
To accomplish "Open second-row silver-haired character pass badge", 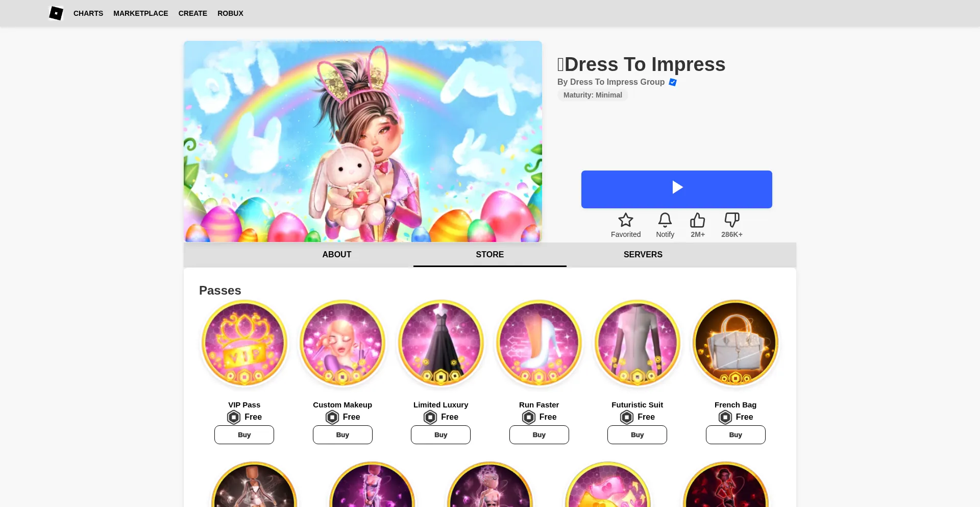I will [x=490, y=485].
